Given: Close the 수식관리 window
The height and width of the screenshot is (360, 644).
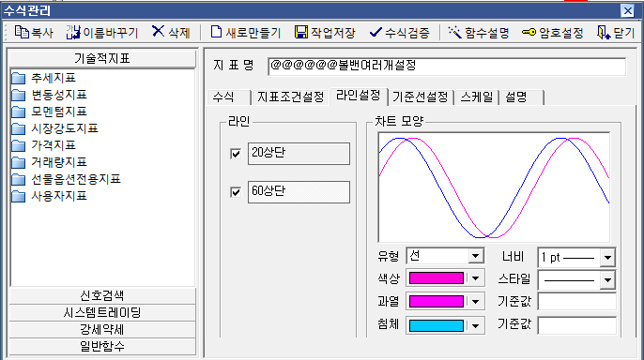Looking at the screenshot, I should click(627, 10).
